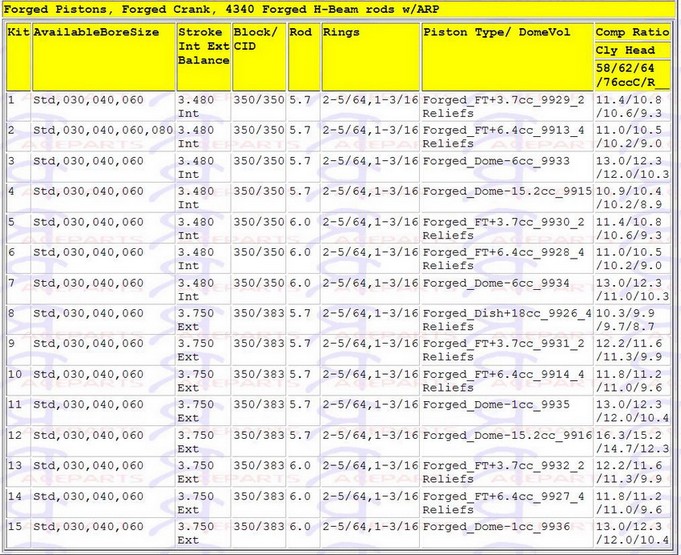Select comp ratio '12.2/11.6 /11.3/9.9' for kit 9
This screenshot has height=555, width=681.
pyautogui.click(x=632, y=350)
